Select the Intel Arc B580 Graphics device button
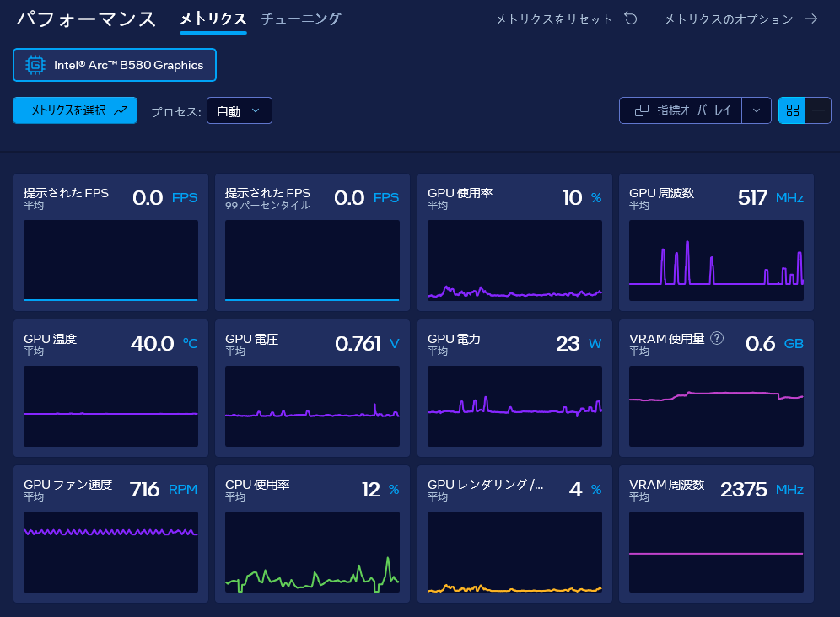Image resolution: width=840 pixels, height=617 pixels. (115, 65)
